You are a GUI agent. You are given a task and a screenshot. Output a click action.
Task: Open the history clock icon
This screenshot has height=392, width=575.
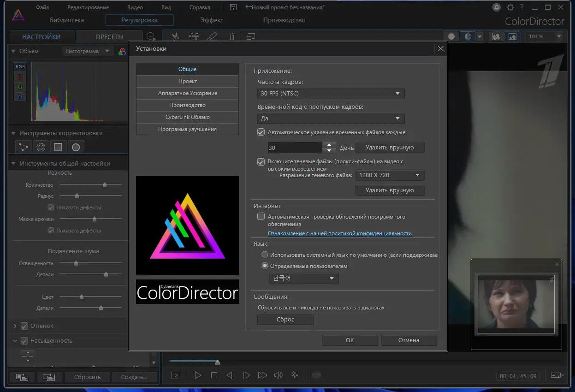point(151,36)
